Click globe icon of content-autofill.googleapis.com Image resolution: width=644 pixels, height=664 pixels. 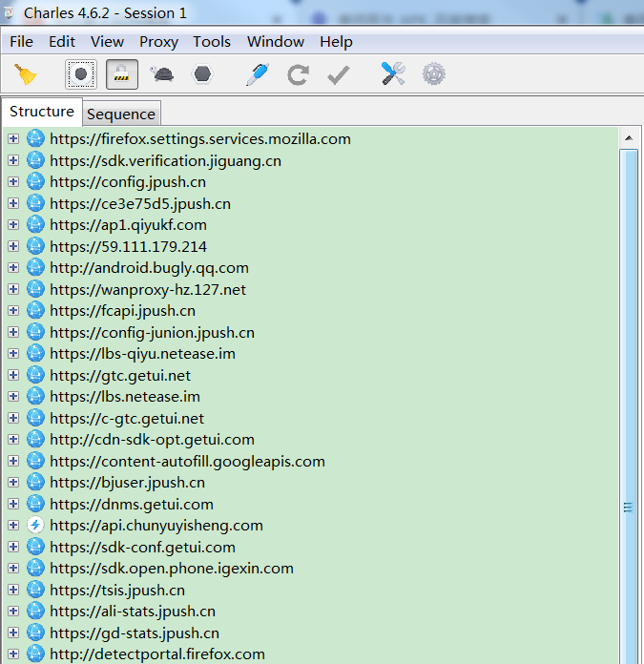click(35, 461)
